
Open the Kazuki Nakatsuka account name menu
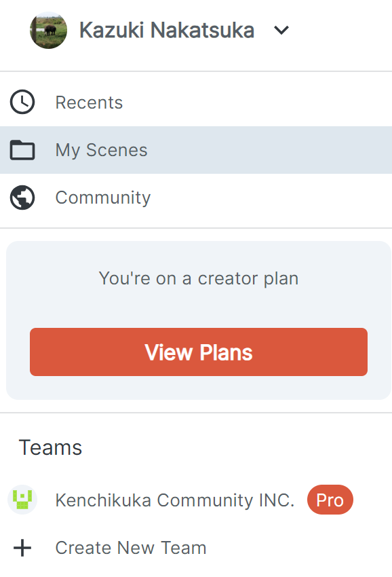[x=167, y=30]
